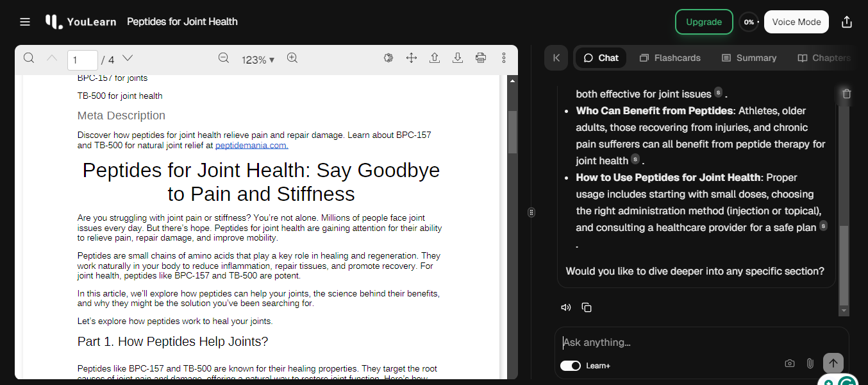
Task: Click the chat scrollbar down arrow
Action: coord(844,311)
